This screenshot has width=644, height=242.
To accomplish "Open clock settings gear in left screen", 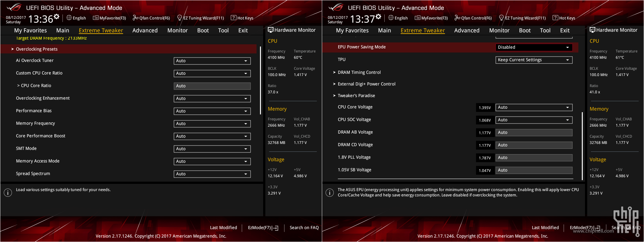I will click(x=57, y=17).
